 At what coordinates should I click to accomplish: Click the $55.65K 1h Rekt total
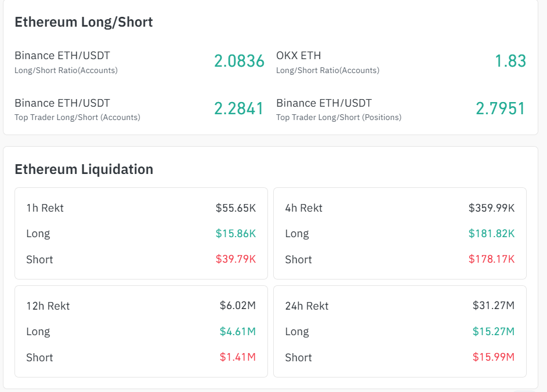coord(236,208)
